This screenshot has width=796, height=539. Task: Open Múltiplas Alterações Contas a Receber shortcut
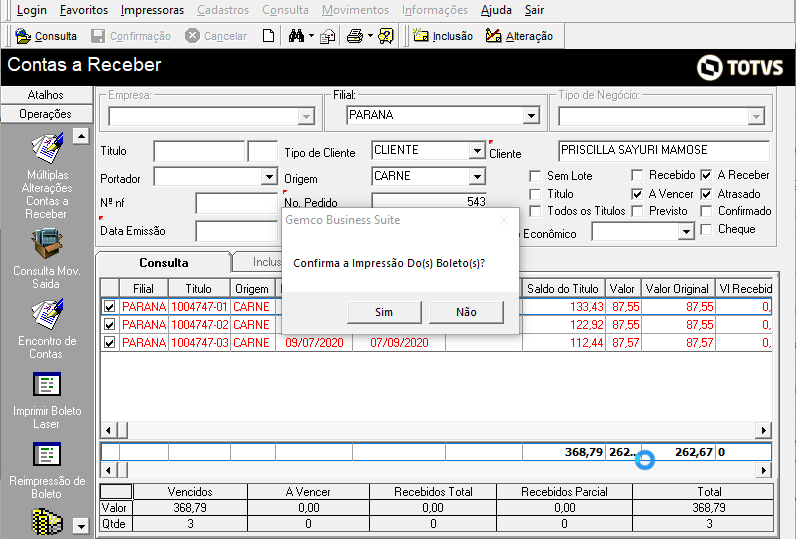pyautogui.click(x=47, y=148)
